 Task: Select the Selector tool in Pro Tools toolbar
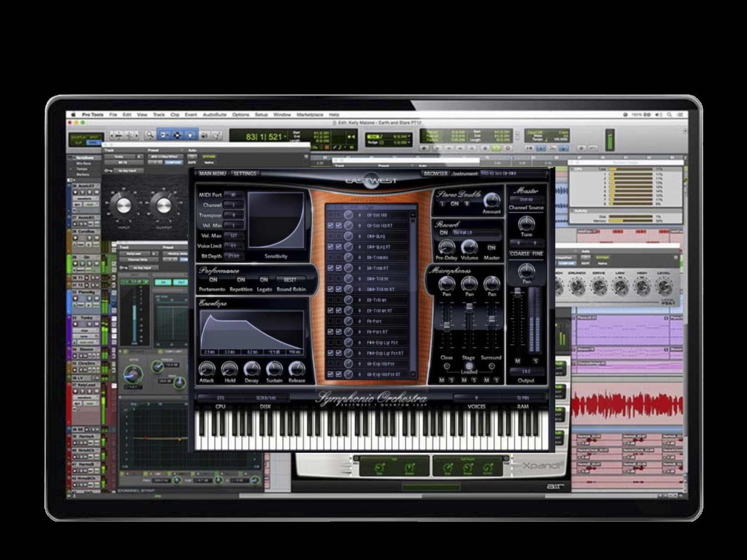pyautogui.click(x=177, y=135)
